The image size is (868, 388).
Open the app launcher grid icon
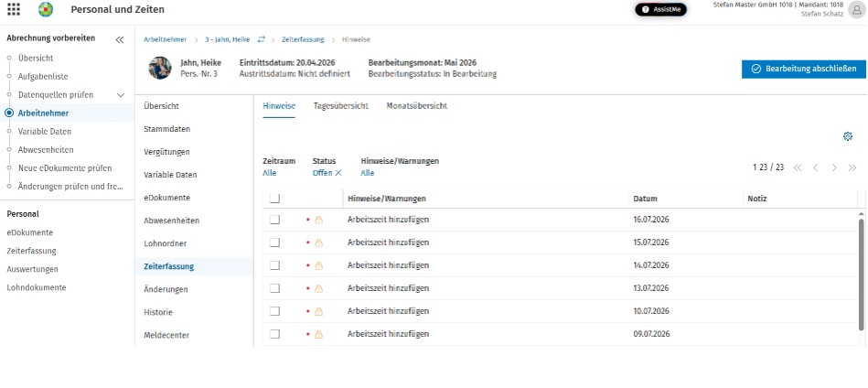point(14,9)
